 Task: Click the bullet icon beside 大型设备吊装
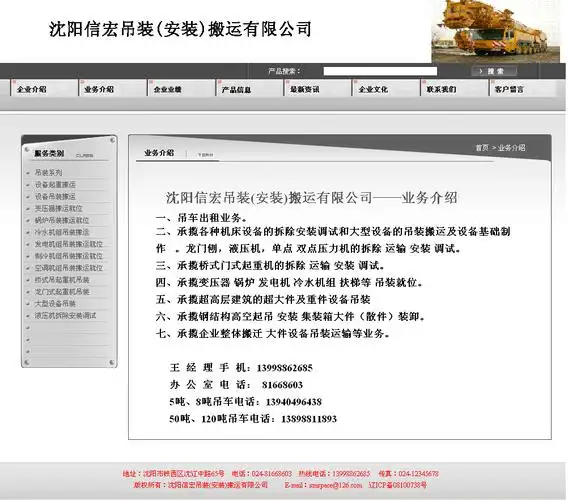pos(28,304)
